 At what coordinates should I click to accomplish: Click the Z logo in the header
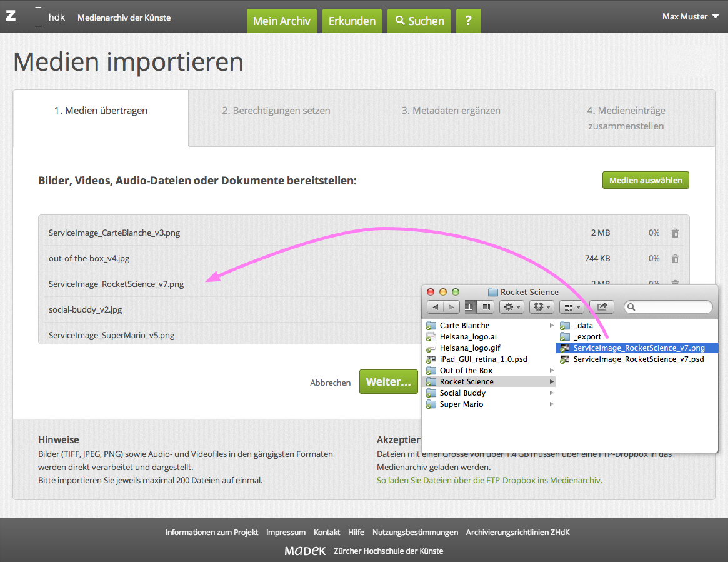click(11, 17)
